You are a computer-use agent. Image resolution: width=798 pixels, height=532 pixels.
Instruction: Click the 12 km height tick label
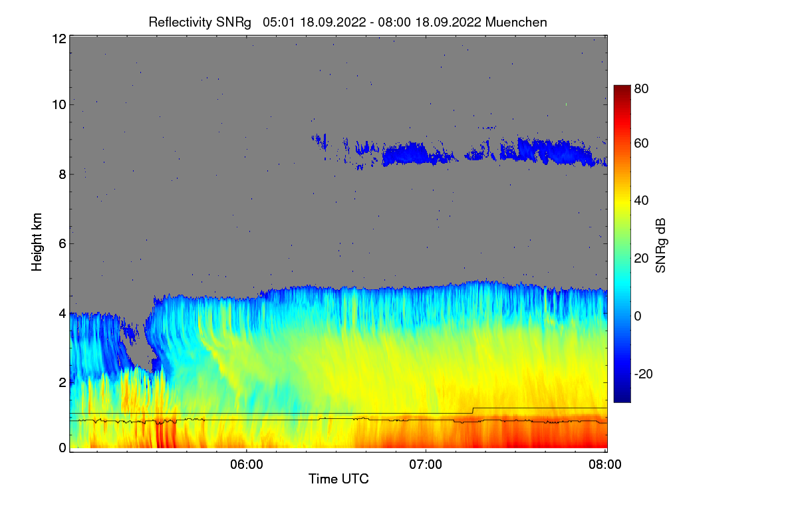point(59,39)
